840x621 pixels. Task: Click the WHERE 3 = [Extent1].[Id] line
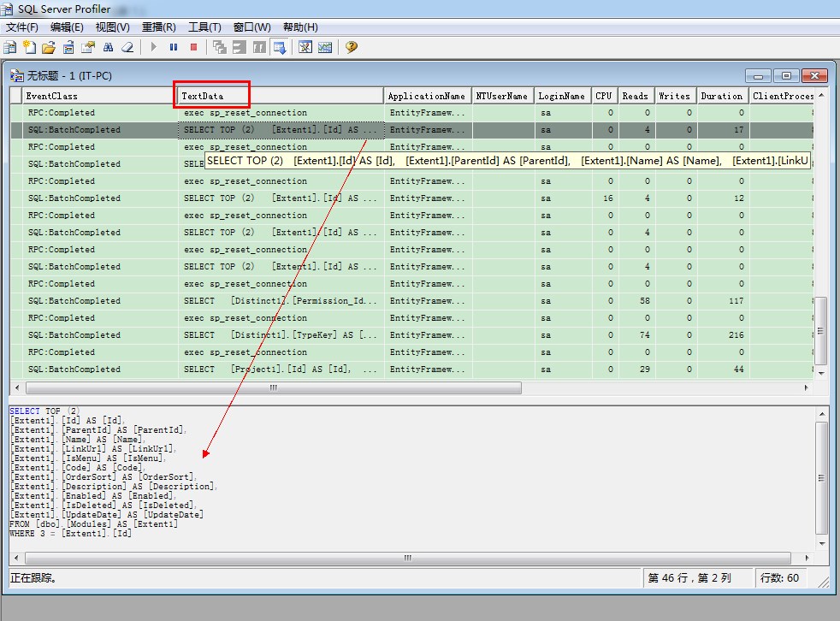pos(70,534)
